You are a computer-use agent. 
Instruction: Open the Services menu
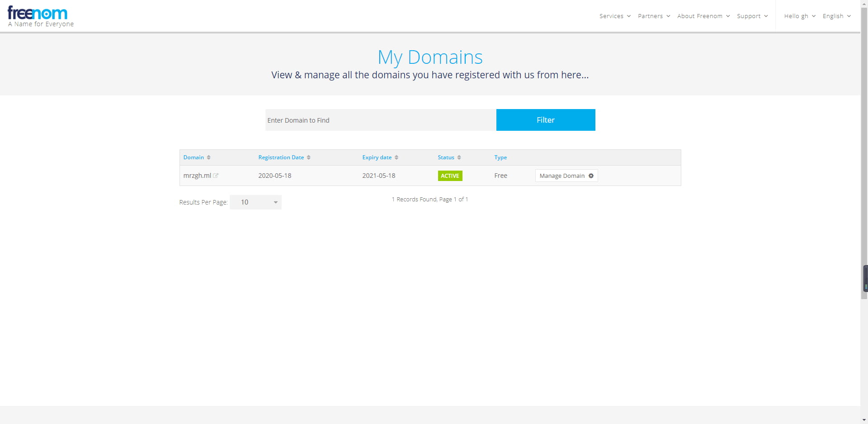click(614, 16)
